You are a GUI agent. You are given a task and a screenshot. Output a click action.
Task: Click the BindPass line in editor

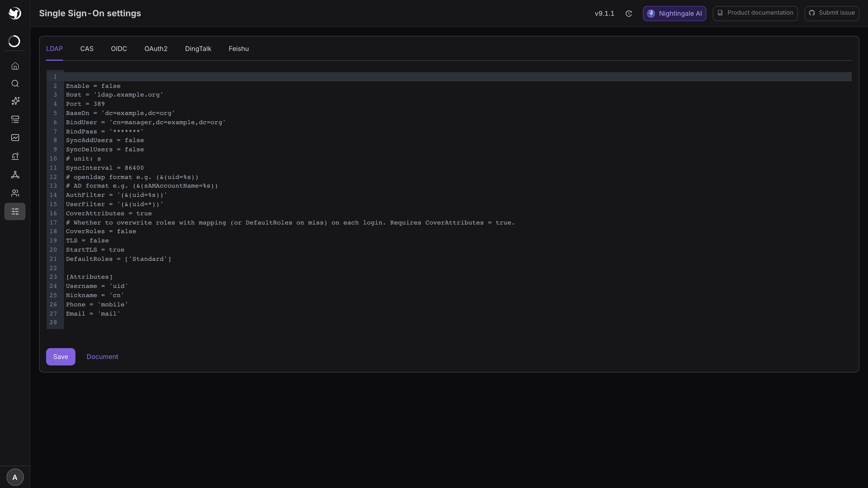[x=105, y=131]
